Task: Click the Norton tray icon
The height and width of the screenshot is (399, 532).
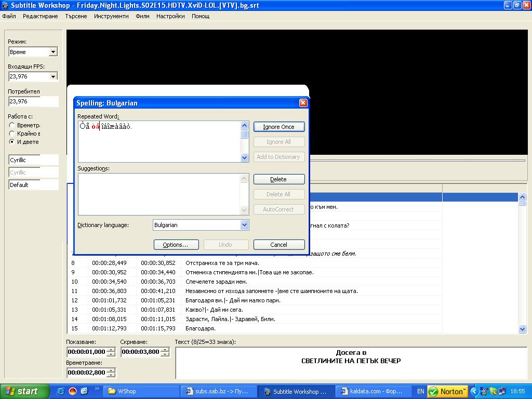Action: tap(447, 392)
